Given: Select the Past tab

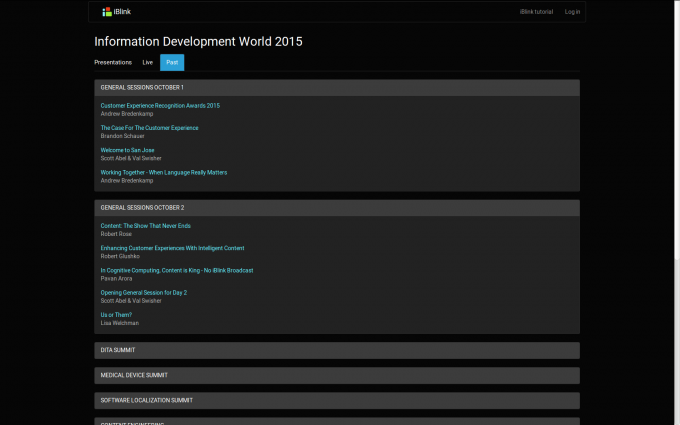Looking at the screenshot, I should tap(172, 62).
